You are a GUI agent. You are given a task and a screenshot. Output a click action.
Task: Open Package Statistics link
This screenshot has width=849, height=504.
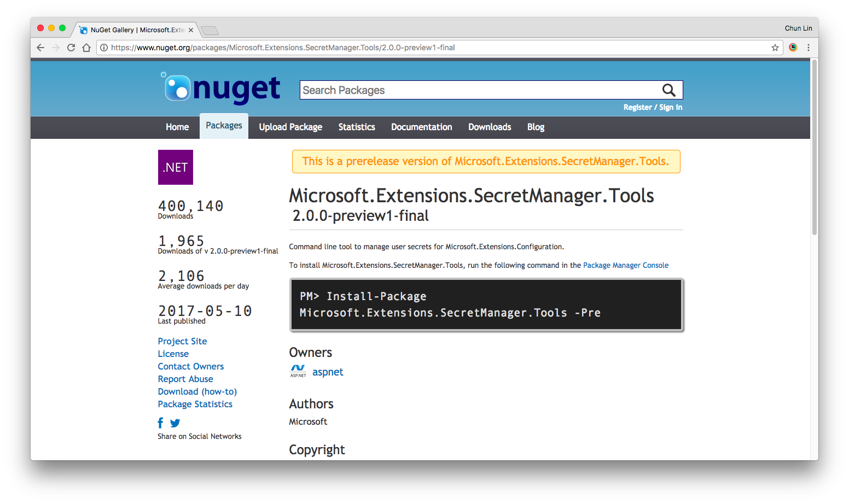pyautogui.click(x=195, y=404)
